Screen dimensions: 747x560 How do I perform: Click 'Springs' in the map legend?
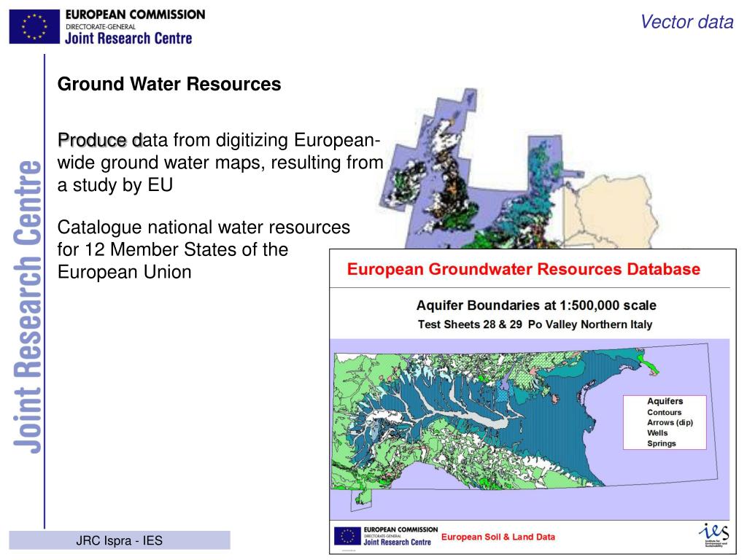point(661,443)
